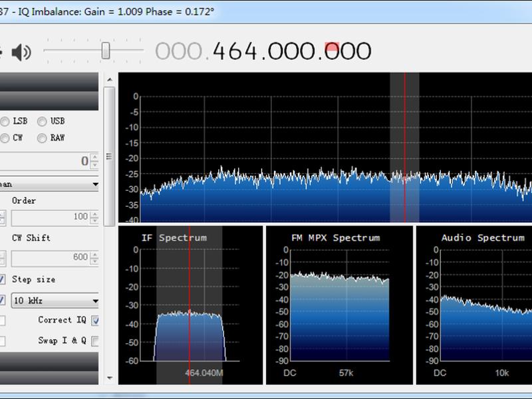
Task: Choose the CW mode radio button
Action: [5, 138]
